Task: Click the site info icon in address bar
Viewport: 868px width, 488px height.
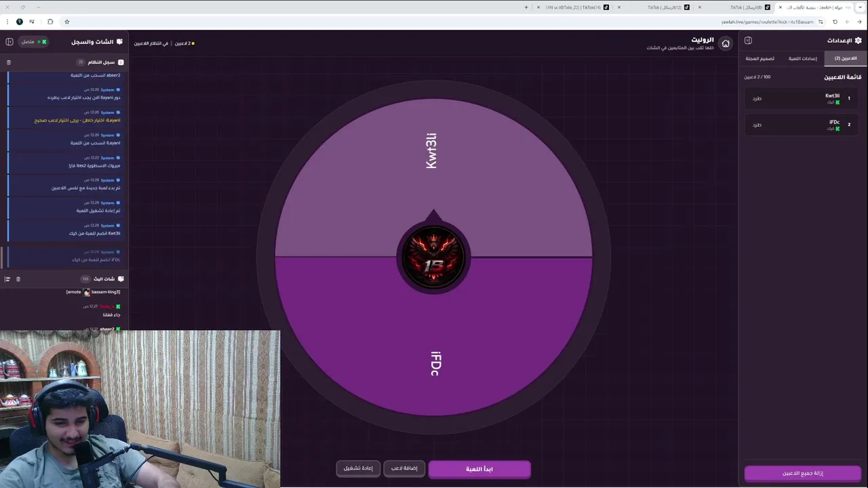Action: pos(821,22)
